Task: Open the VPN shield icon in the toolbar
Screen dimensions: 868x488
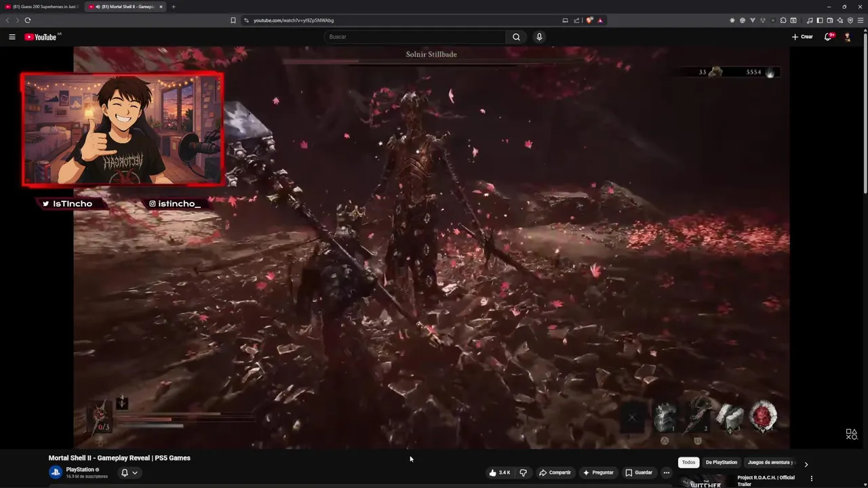Action: 850,20
